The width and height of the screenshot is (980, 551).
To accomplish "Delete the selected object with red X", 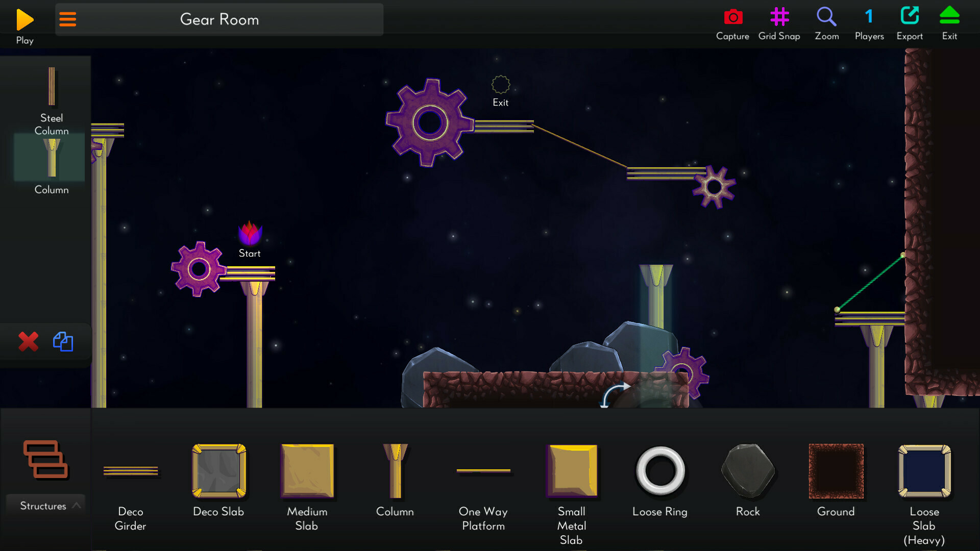I will point(28,342).
